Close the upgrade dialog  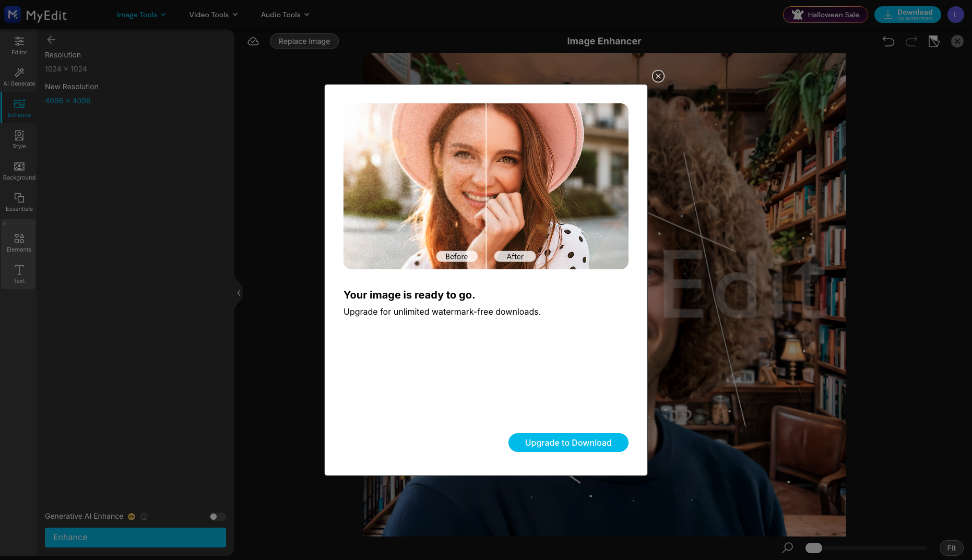coord(658,76)
